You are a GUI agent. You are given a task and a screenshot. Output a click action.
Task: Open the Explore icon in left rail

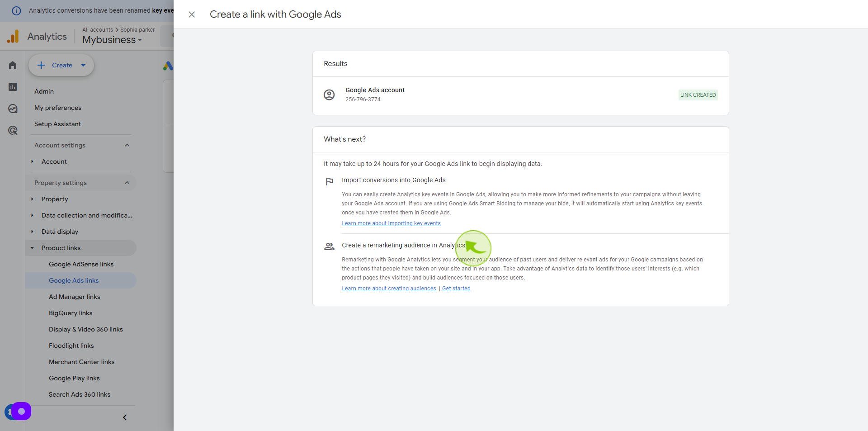[13, 109]
